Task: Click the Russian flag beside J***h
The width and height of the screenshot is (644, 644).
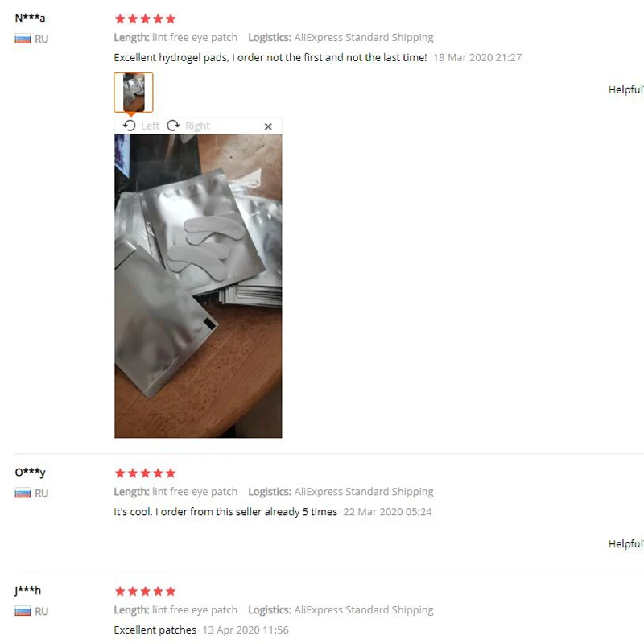Action: click(x=23, y=612)
